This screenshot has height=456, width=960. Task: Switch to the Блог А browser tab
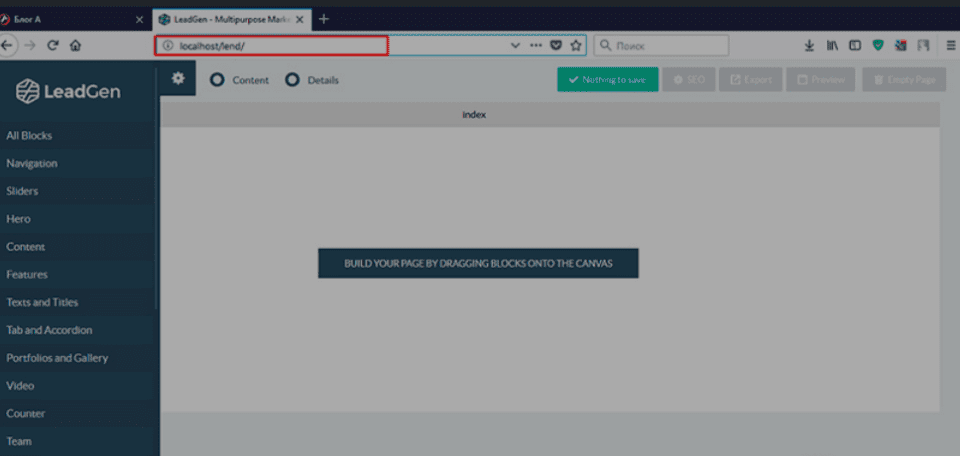click(x=70, y=19)
